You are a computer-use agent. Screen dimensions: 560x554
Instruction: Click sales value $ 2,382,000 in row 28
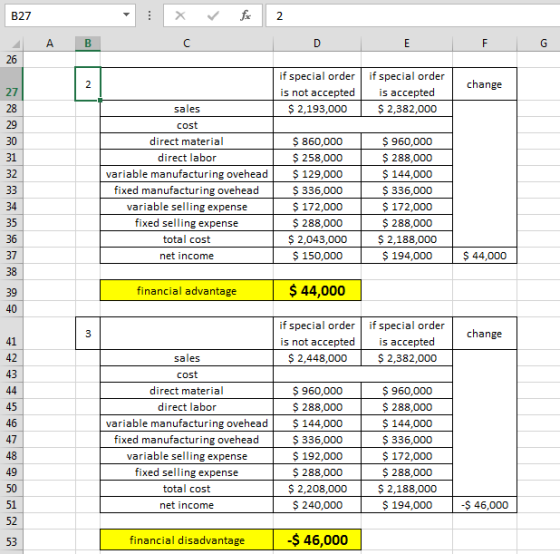pyautogui.click(x=407, y=109)
